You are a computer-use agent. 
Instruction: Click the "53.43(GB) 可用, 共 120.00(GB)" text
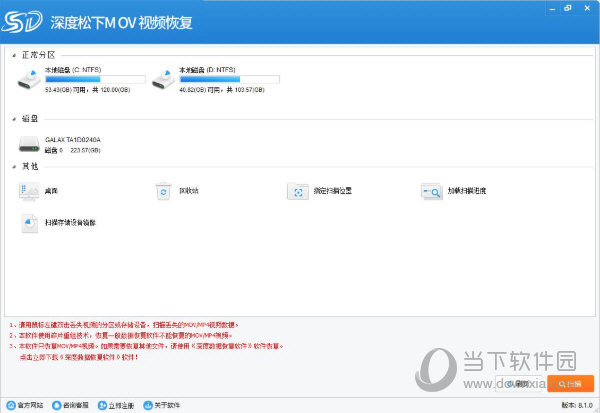88,90
